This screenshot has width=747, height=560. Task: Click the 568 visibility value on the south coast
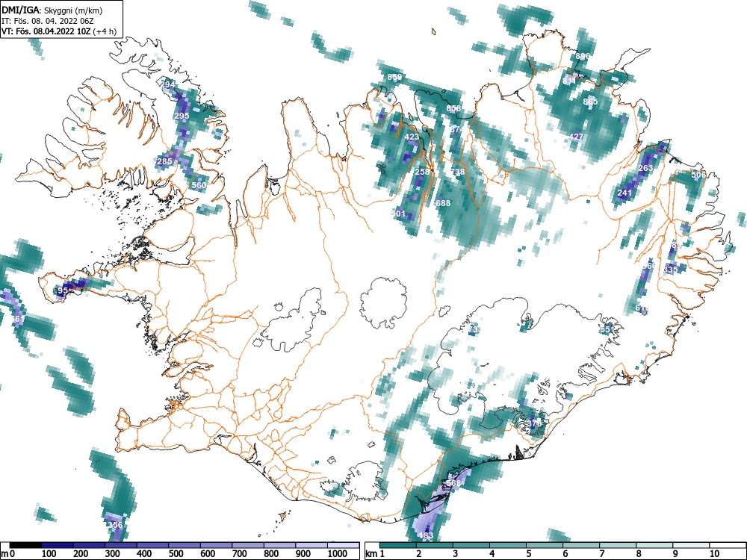coord(453,483)
